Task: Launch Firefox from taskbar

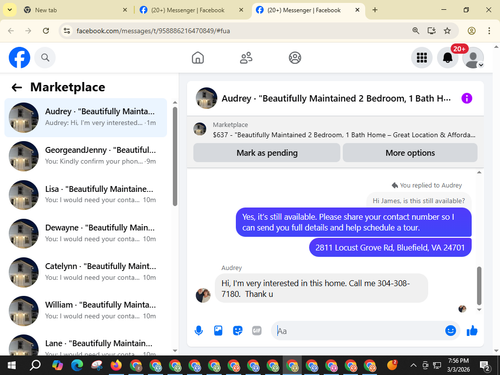Action: point(116,365)
